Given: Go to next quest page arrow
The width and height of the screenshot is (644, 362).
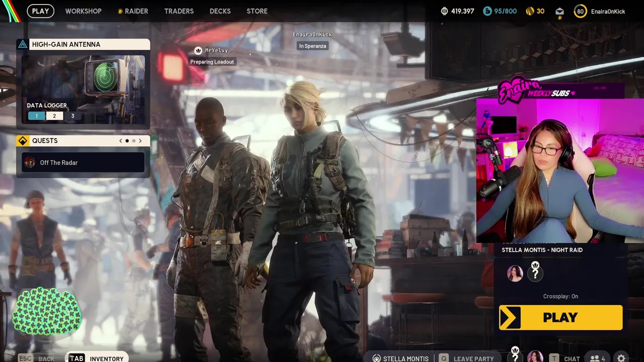Looking at the screenshot, I should [140, 141].
